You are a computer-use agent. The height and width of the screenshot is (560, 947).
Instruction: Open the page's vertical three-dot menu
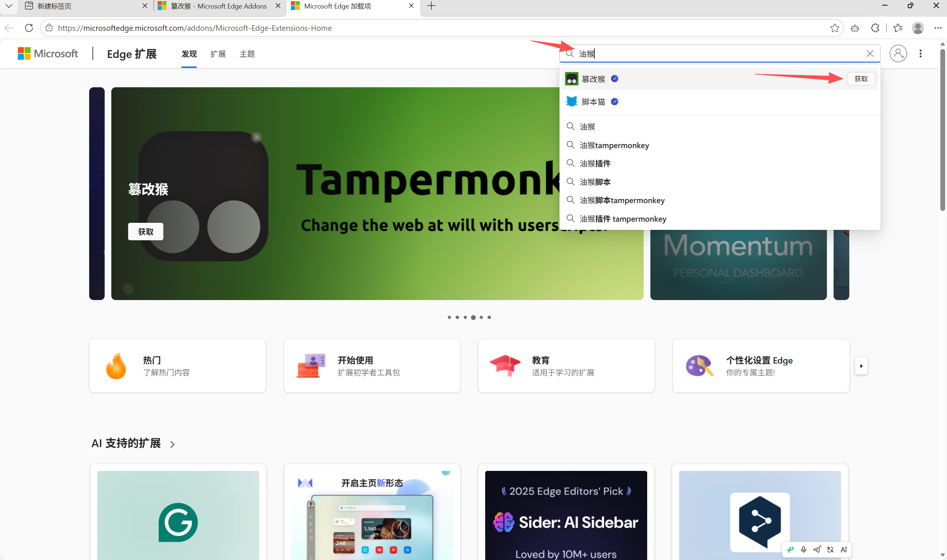tap(920, 53)
